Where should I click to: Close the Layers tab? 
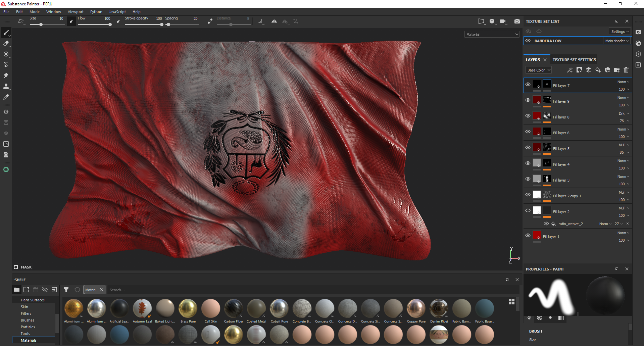tap(545, 60)
